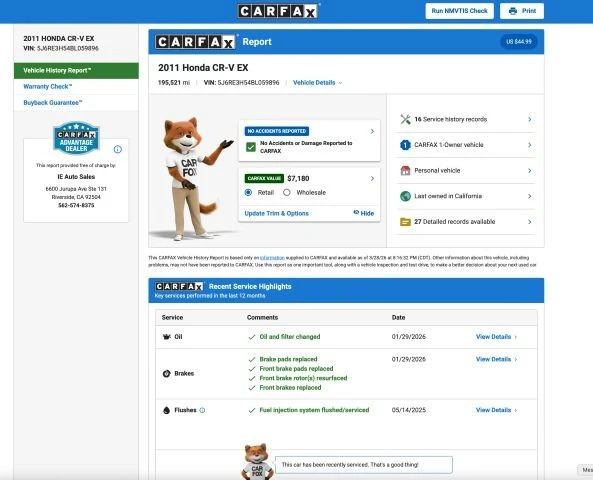The height and width of the screenshot is (480, 593).
Task: Click the info icon near Advantage Dealer badge
Action: pyautogui.click(x=118, y=149)
